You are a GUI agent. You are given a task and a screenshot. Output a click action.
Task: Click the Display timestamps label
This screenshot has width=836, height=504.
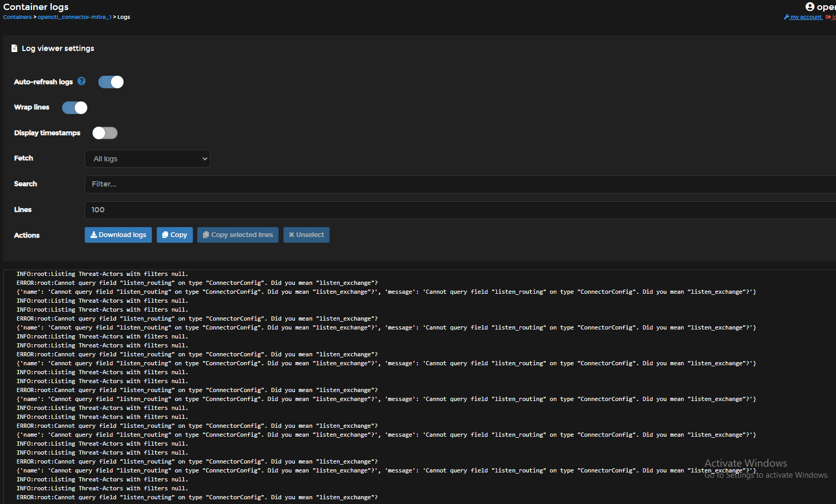pyautogui.click(x=47, y=133)
